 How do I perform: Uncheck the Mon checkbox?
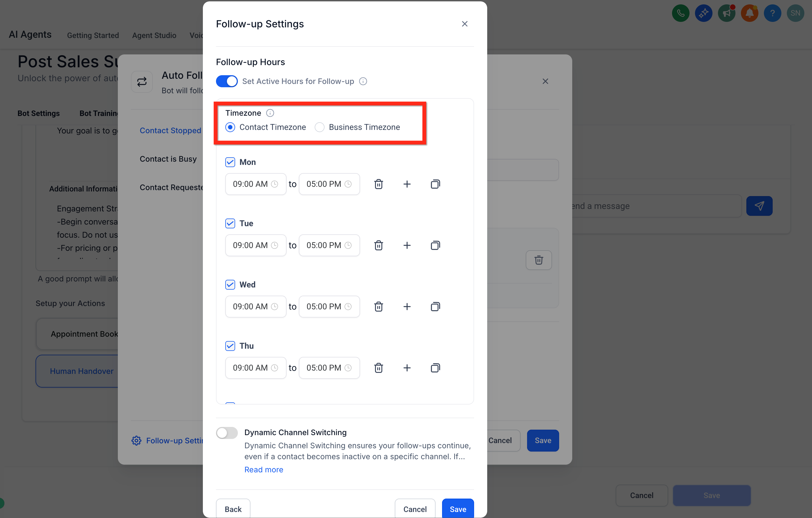pyautogui.click(x=230, y=162)
